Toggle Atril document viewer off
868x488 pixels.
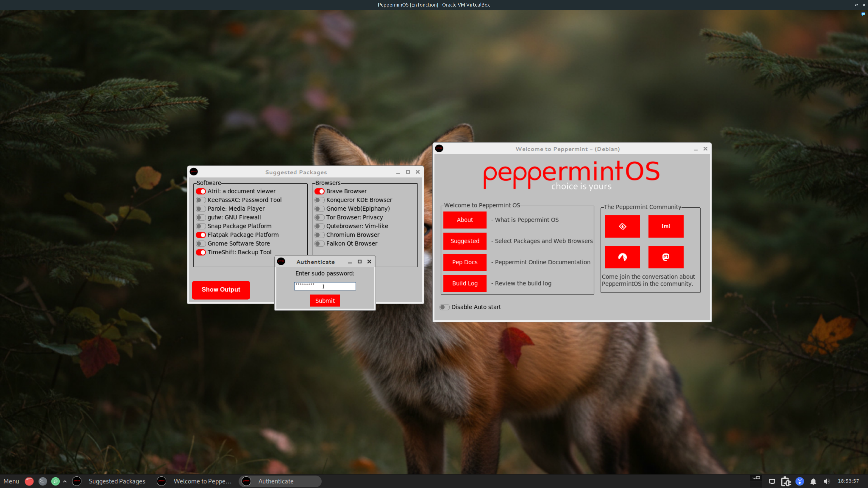(x=201, y=191)
